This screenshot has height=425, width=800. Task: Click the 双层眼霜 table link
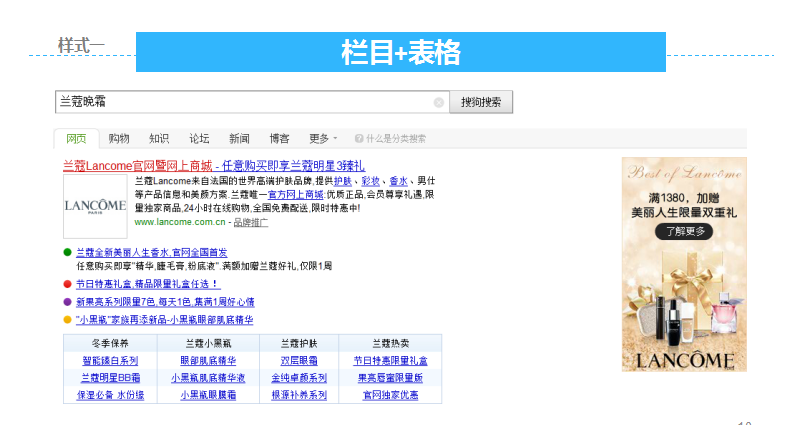click(299, 361)
